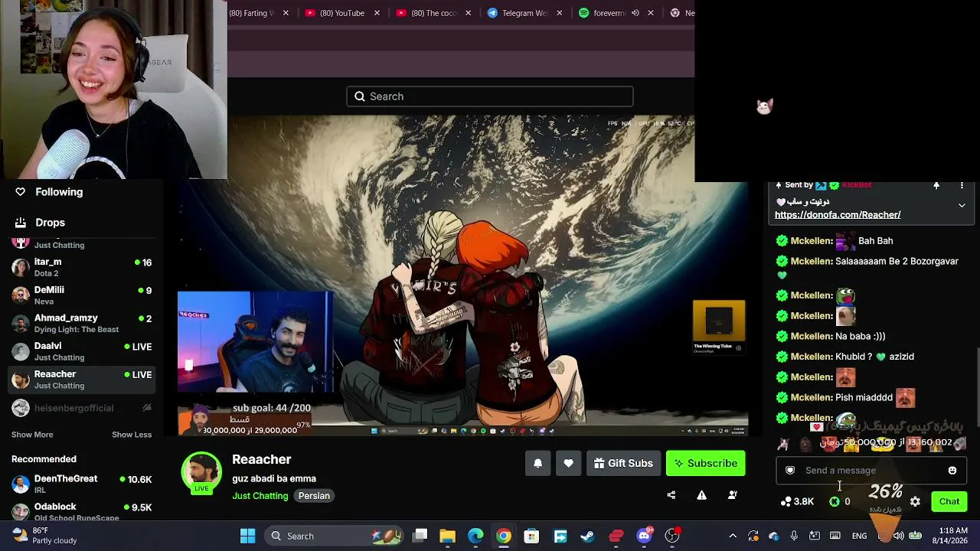Switch to the YouTube tab
Image resolution: width=980 pixels, height=551 pixels.
(341, 13)
